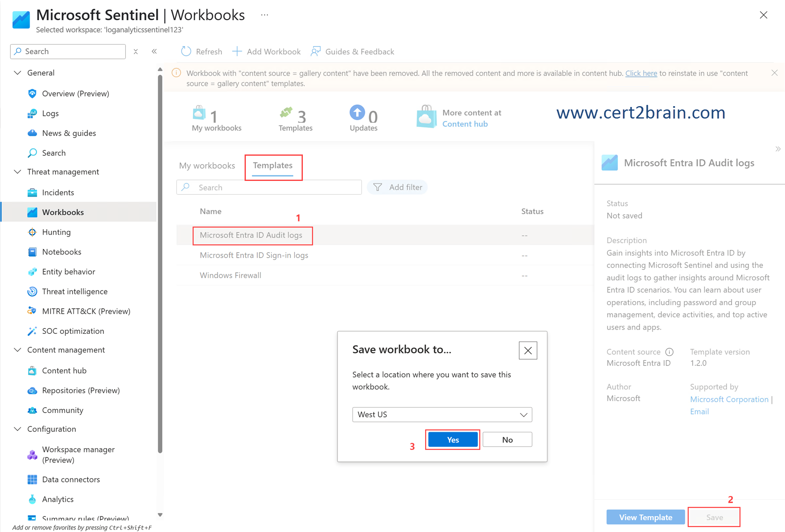This screenshot has width=785, height=532.
Task: Click the Repositories (Preview) icon
Action: pos(32,390)
